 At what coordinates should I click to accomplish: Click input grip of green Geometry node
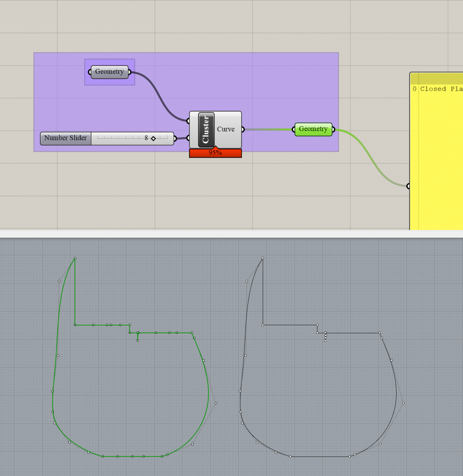click(293, 130)
